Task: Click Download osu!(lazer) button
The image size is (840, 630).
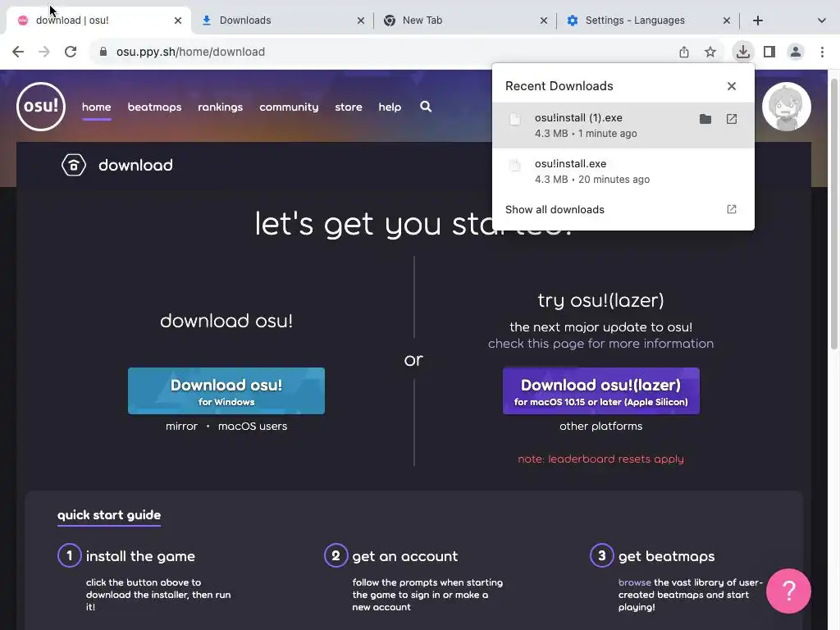Action: click(601, 391)
